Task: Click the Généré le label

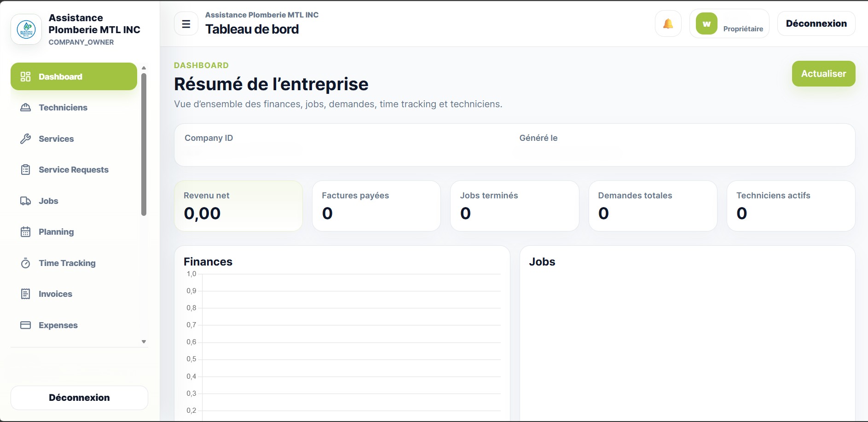Action: click(x=538, y=138)
